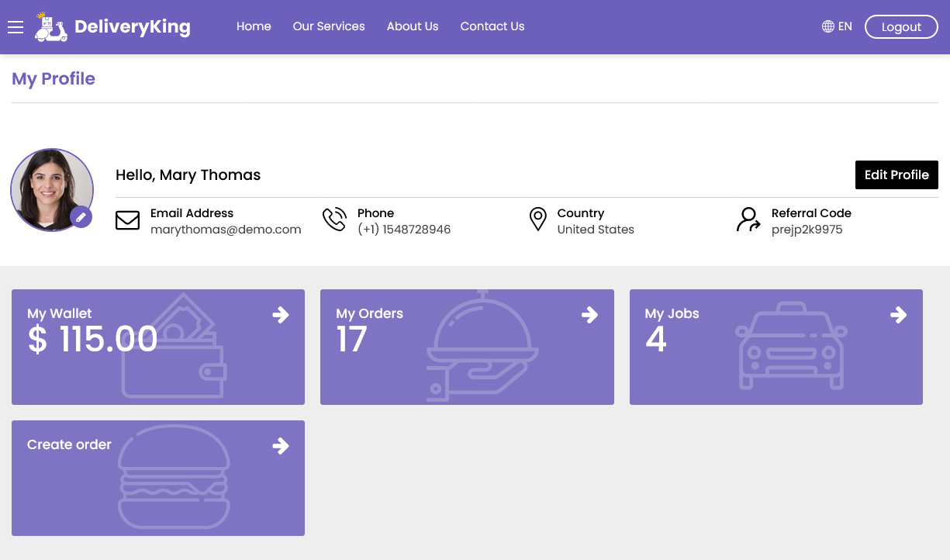This screenshot has height=560, width=950.
Task: Open the Our Services menu item
Action: pyautogui.click(x=329, y=26)
